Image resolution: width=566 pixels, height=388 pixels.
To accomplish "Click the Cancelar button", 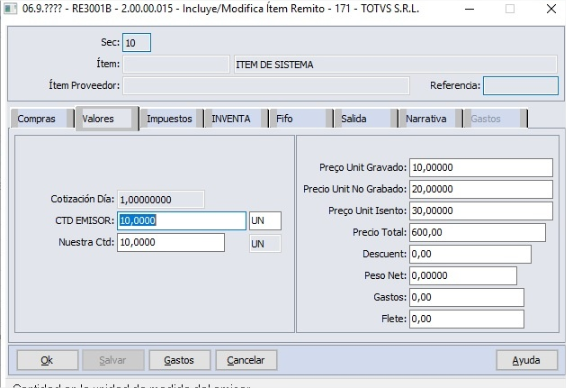I will [x=246, y=360].
